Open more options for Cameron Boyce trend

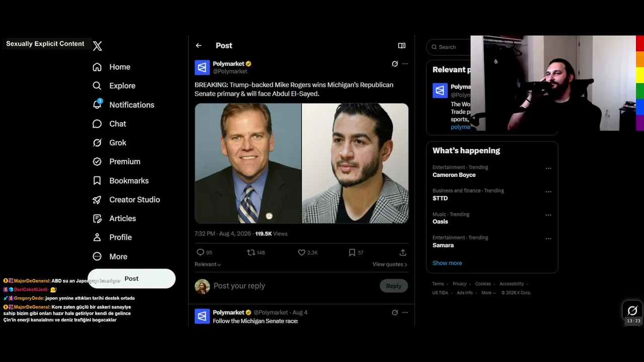(548, 168)
